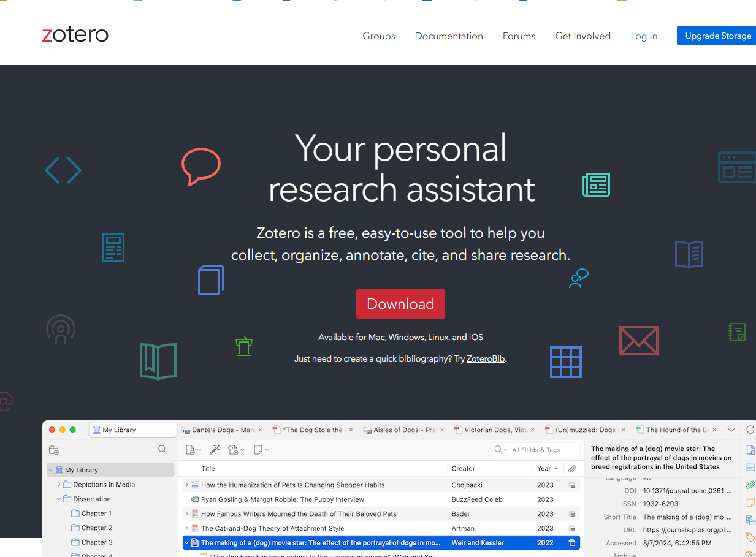Click Accessed date 8/7/2024, 6:42:55 PM
The width and height of the screenshot is (756, 557).
tap(677, 543)
